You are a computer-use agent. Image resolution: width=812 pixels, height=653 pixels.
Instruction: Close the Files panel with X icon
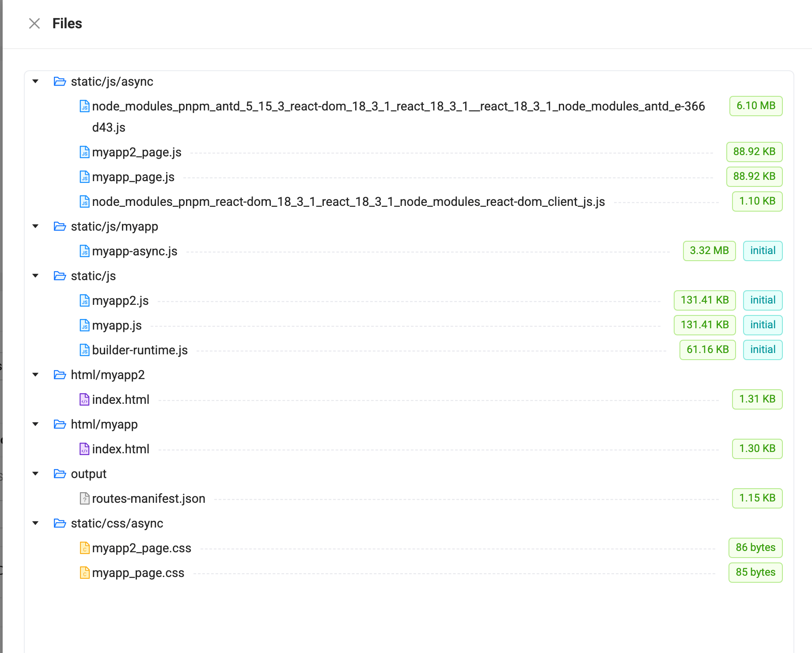(x=34, y=23)
